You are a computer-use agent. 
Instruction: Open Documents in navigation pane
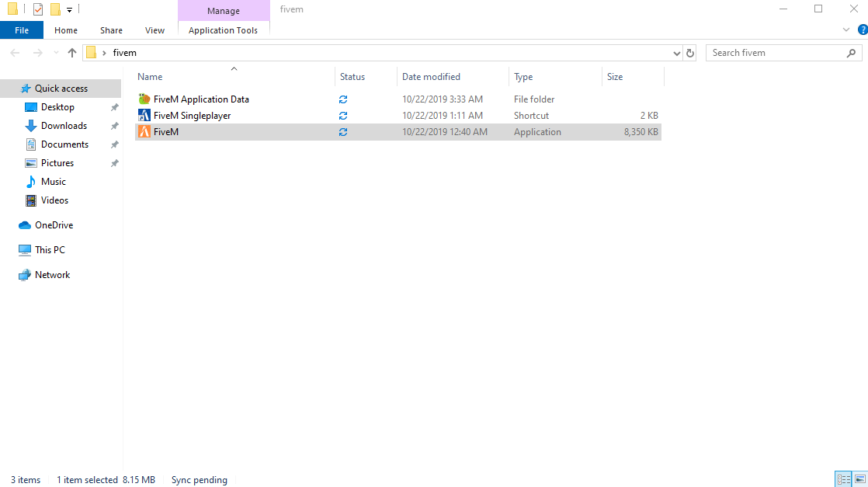(64, 144)
